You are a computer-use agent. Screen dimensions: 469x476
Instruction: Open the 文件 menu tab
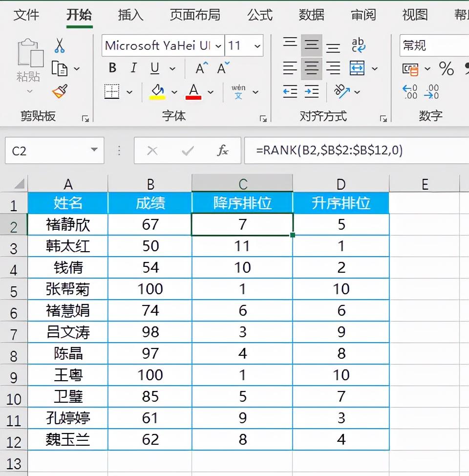[x=26, y=15]
